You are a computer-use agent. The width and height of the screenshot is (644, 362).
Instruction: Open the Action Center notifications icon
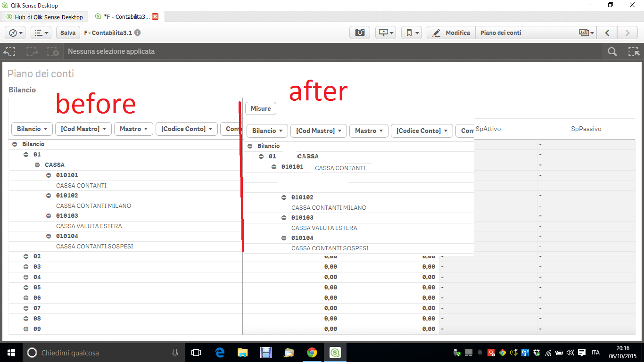pos(582,353)
